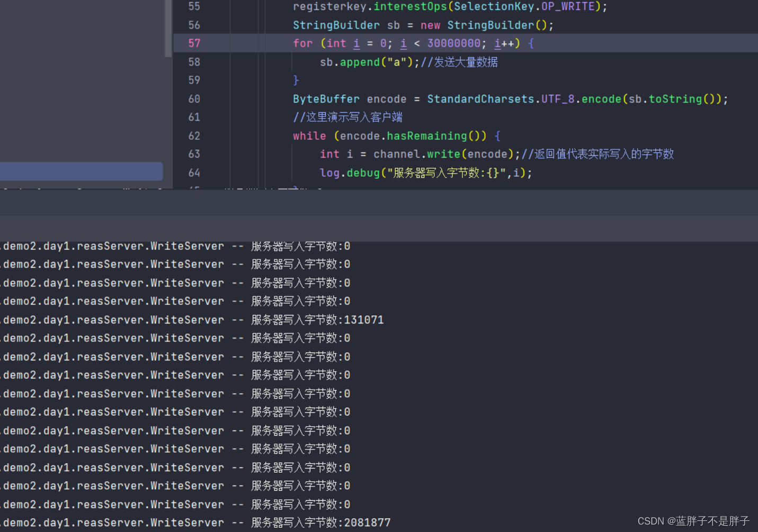This screenshot has height=532, width=758.
Task: Click the interestOps method call
Action: pos(410,6)
